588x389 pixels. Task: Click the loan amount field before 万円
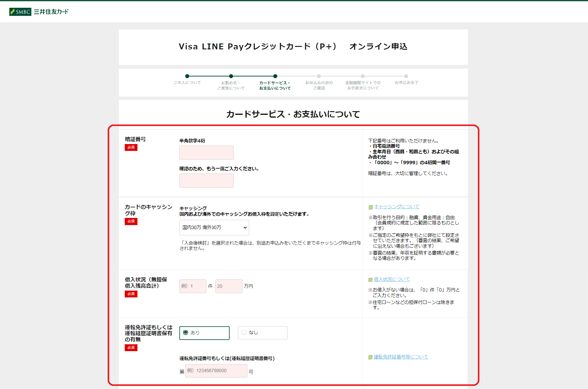(229, 286)
